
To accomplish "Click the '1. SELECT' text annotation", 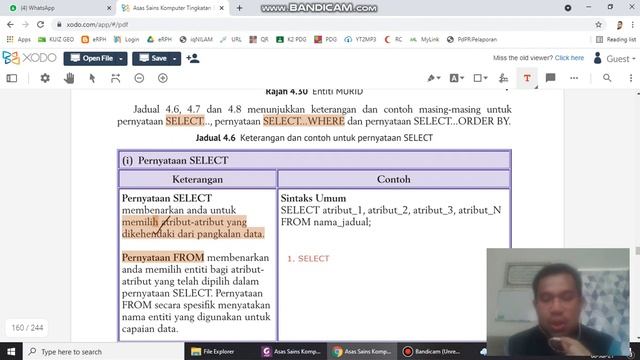I will click(x=308, y=258).
